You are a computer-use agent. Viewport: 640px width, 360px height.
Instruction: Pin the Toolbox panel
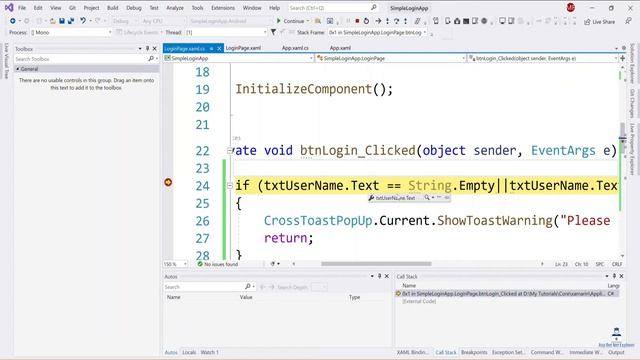click(x=147, y=49)
